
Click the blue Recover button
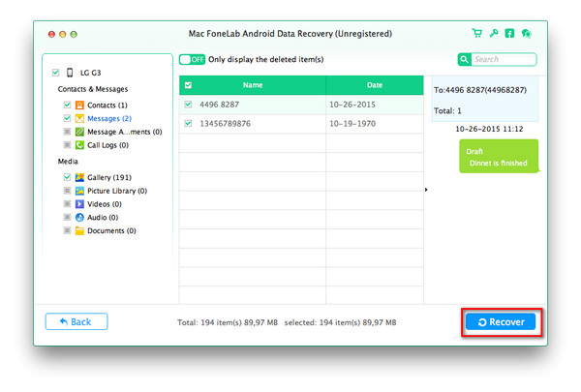pos(501,322)
